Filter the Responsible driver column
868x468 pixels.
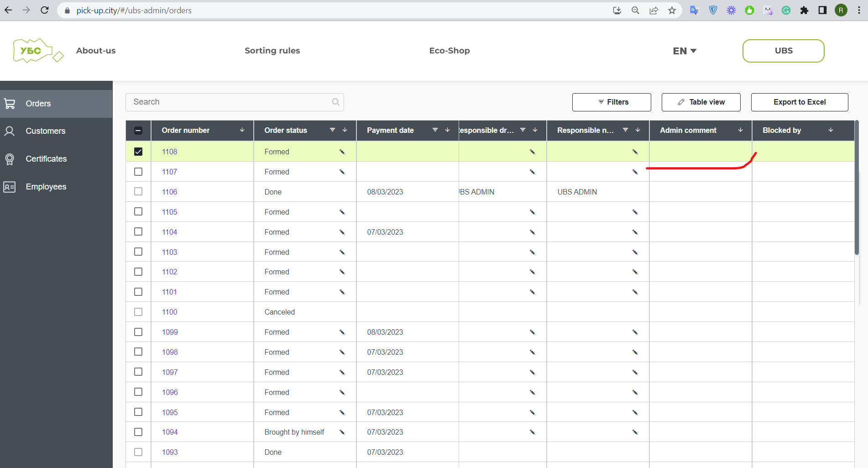coord(523,130)
